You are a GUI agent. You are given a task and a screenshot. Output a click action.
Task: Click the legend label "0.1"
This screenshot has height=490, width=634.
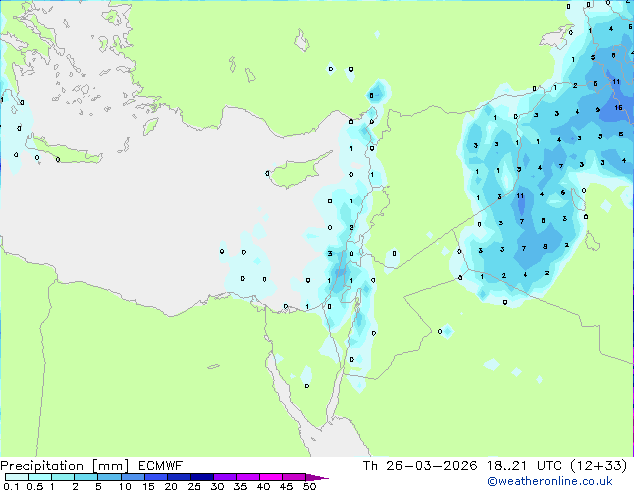coord(11,486)
